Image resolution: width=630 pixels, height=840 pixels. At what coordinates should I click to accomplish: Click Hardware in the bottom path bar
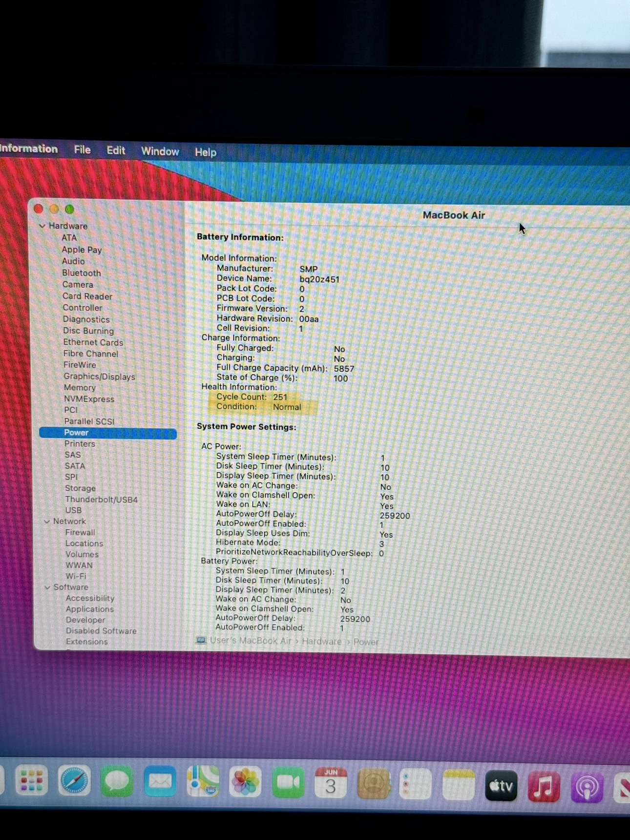point(321,641)
